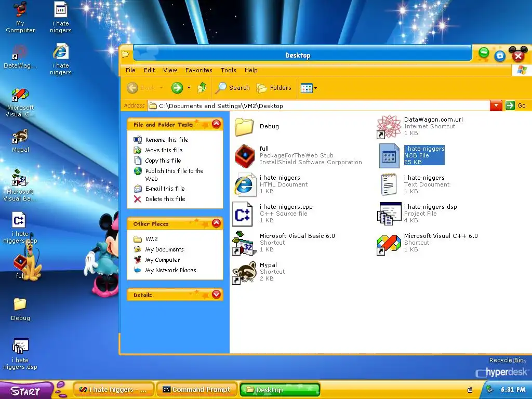Go up one folder level

coord(202,87)
